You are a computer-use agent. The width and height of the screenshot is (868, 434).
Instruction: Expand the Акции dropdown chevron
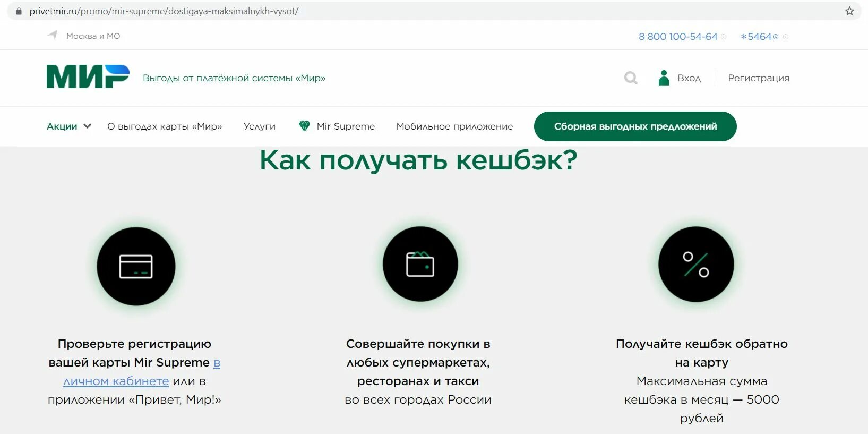pos(88,126)
